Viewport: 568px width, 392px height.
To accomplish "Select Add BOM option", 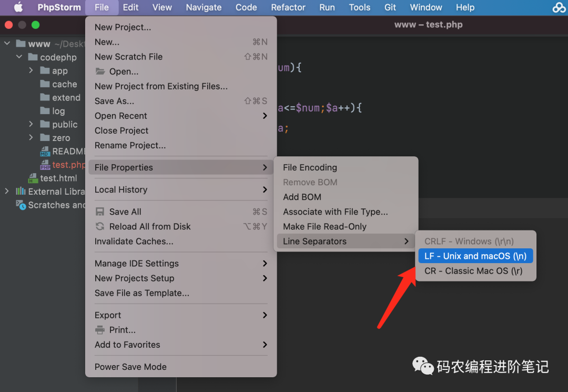I will click(x=346, y=197).
